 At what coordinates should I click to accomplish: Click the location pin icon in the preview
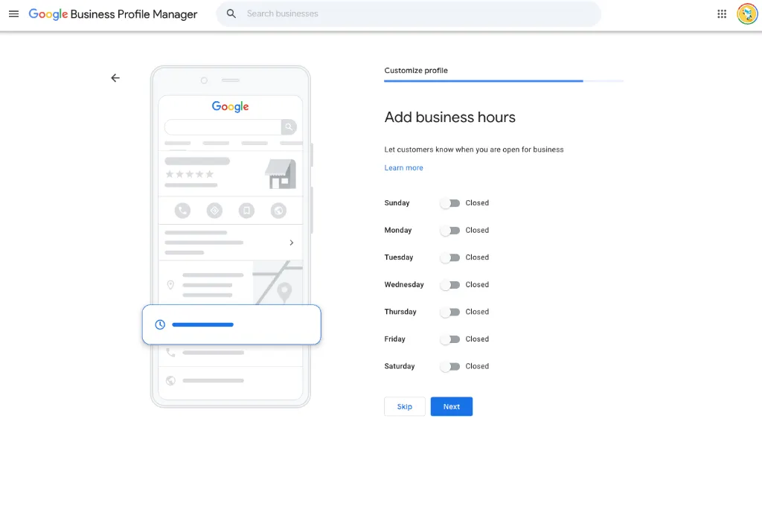tap(170, 285)
